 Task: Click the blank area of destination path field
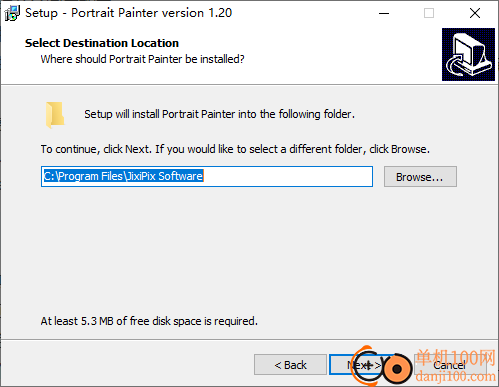point(287,177)
